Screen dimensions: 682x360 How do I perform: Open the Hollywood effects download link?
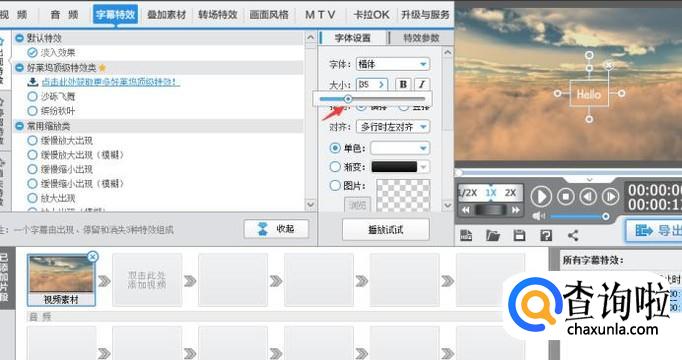(x=111, y=82)
